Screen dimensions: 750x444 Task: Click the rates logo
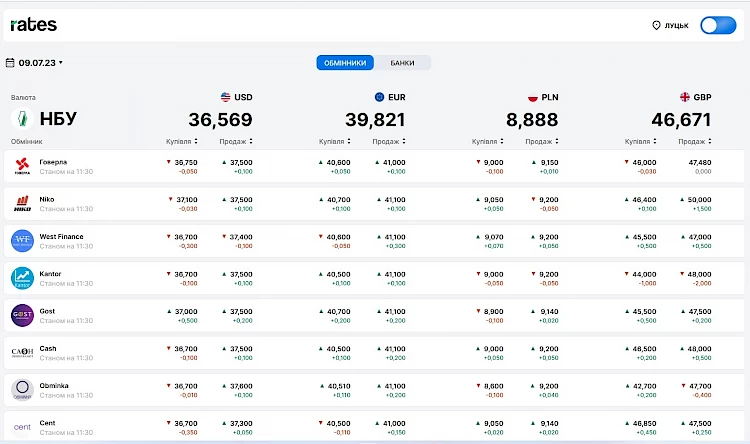[x=33, y=25]
